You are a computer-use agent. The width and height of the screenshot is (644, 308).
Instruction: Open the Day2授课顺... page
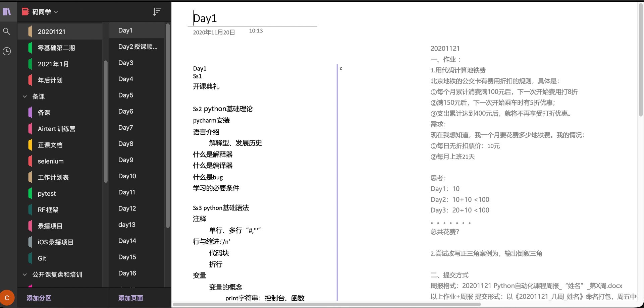(x=137, y=47)
